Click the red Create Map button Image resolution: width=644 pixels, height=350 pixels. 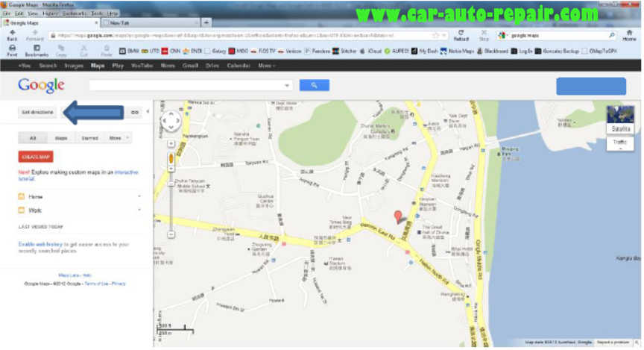[x=36, y=157]
